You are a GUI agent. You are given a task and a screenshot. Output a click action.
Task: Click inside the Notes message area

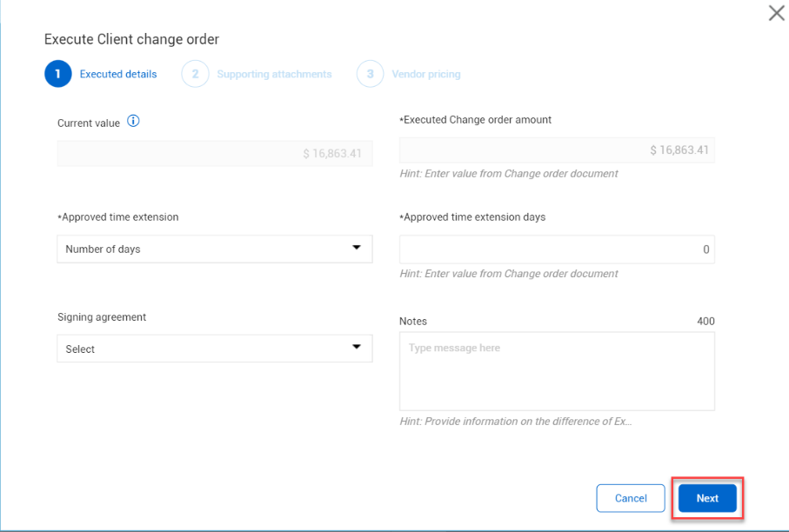click(x=556, y=371)
